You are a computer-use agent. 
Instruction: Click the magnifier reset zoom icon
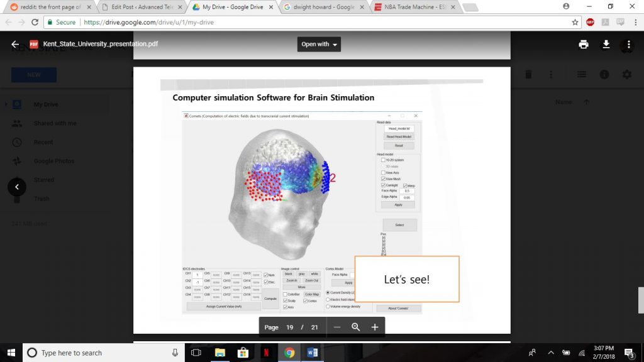[x=356, y=327]
